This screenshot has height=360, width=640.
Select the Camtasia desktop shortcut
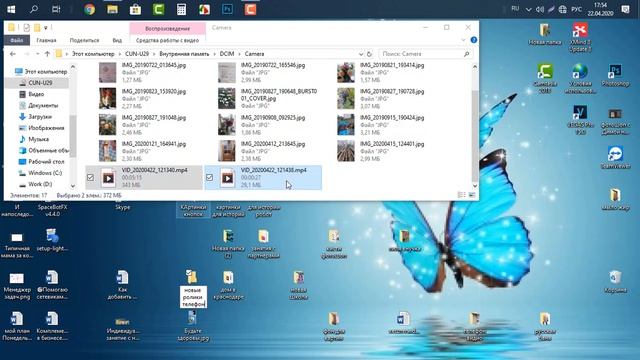545,78
